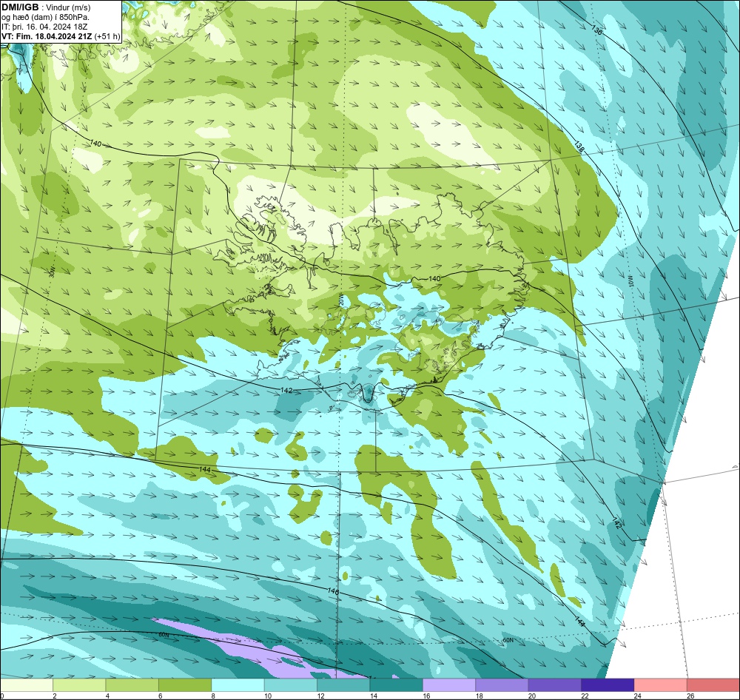The image size is (740, 700).
Task: Pick the 14–16 m/s dark teal swatch
Action: click(x=397, y=684)
